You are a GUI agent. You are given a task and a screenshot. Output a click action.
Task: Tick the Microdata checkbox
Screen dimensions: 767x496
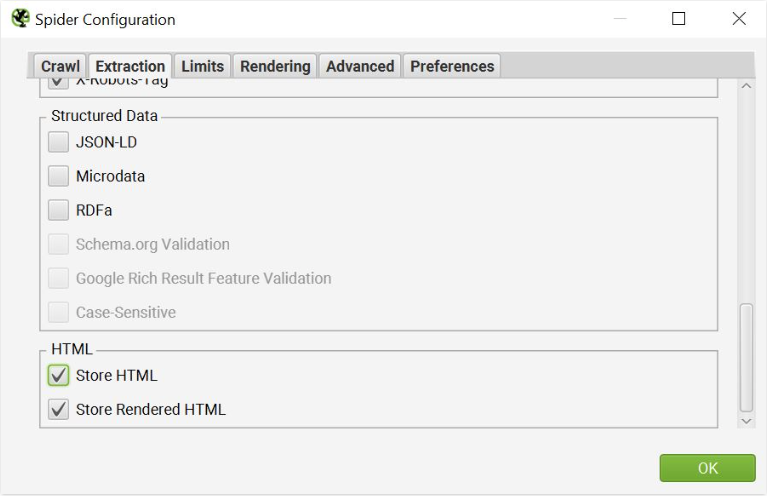(59, 176)
